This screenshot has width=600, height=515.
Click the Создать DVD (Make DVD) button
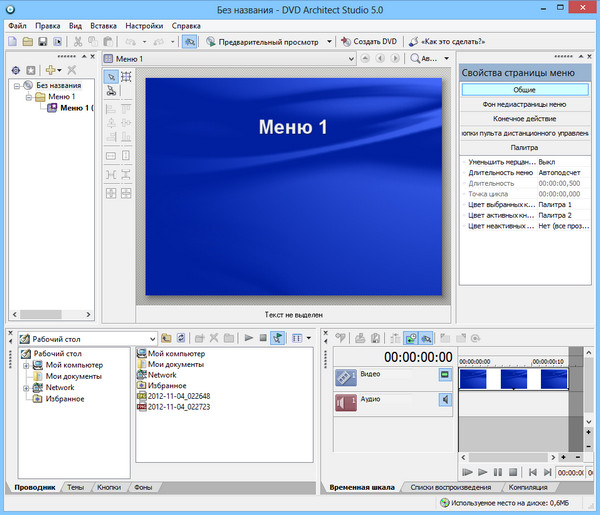[367, 42]
